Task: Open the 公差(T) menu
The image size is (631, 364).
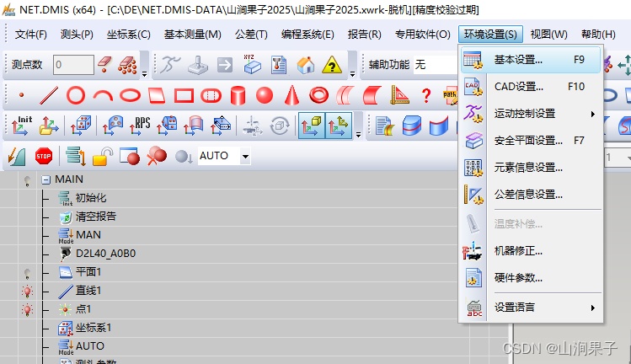Action: coord(251,35)
